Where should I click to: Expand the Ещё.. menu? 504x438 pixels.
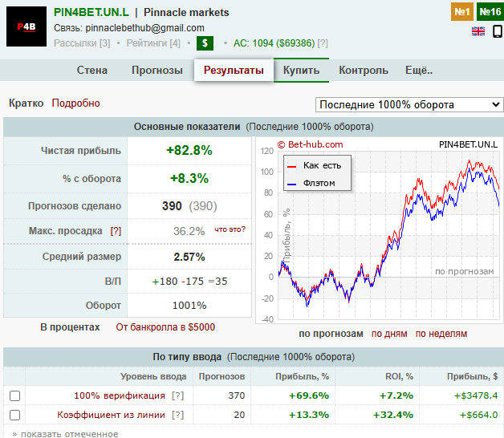click(419, 70)
